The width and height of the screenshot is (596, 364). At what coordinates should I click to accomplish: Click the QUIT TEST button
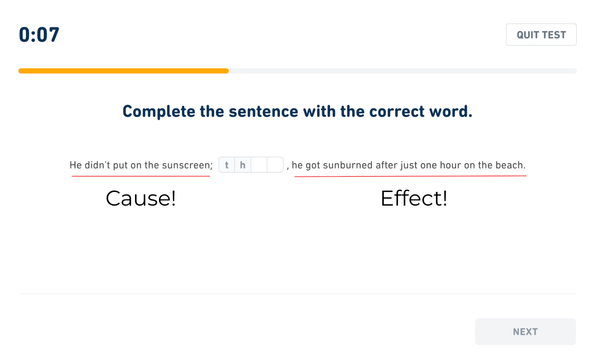(541, 35)
